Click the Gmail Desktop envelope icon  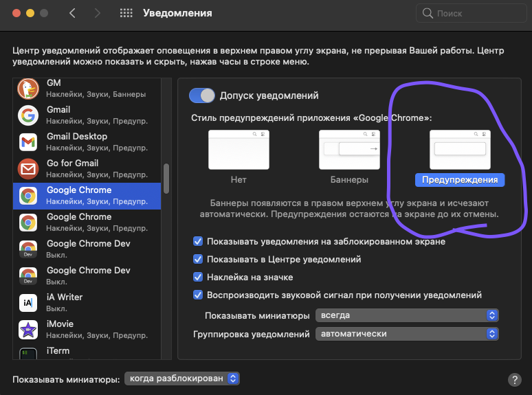[x=28, y=142]
